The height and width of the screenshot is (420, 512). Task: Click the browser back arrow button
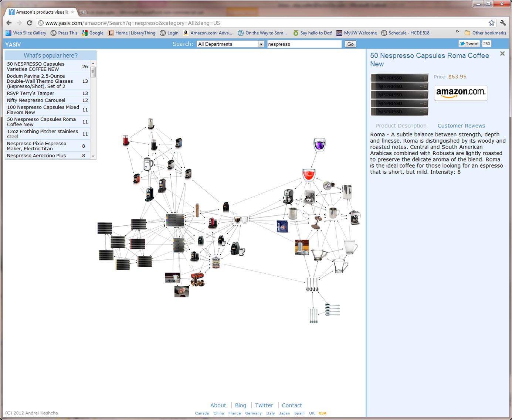(9, 23)
